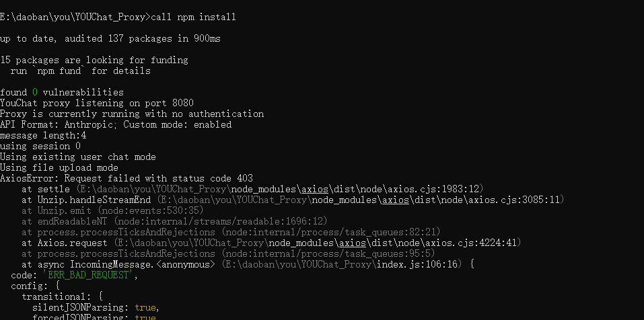Click the "15 packages are looking for funding" line
This screenshot has height=320, width=644.
point(94,60)
